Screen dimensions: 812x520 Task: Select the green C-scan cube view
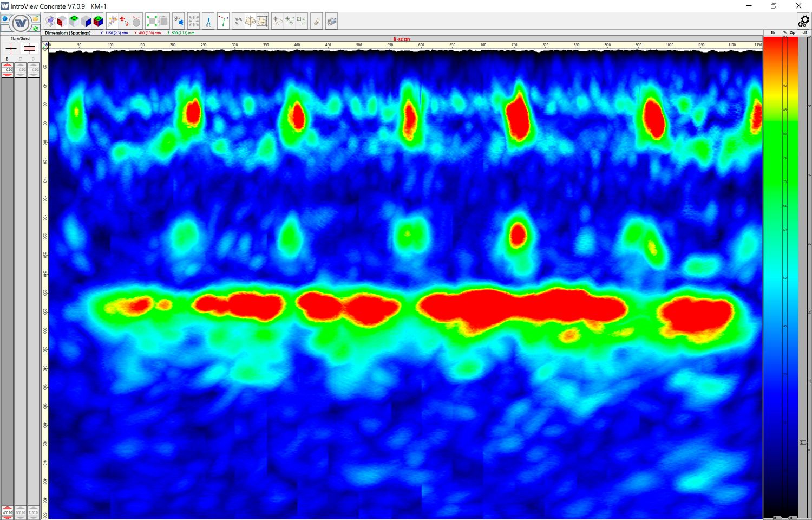tap(74, 22)
